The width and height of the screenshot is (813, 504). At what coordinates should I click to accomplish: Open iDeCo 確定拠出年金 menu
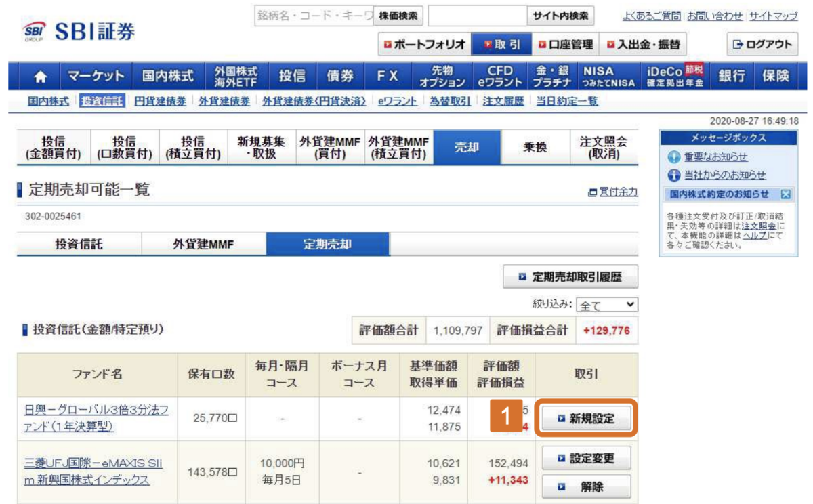(x=674, y=76)
